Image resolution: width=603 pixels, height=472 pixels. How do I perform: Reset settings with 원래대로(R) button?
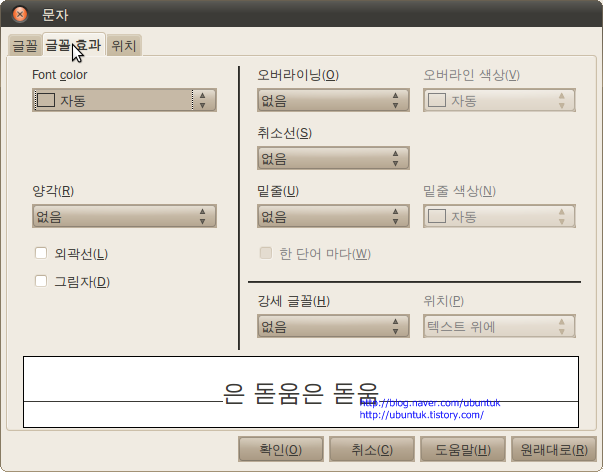point(554,449)
